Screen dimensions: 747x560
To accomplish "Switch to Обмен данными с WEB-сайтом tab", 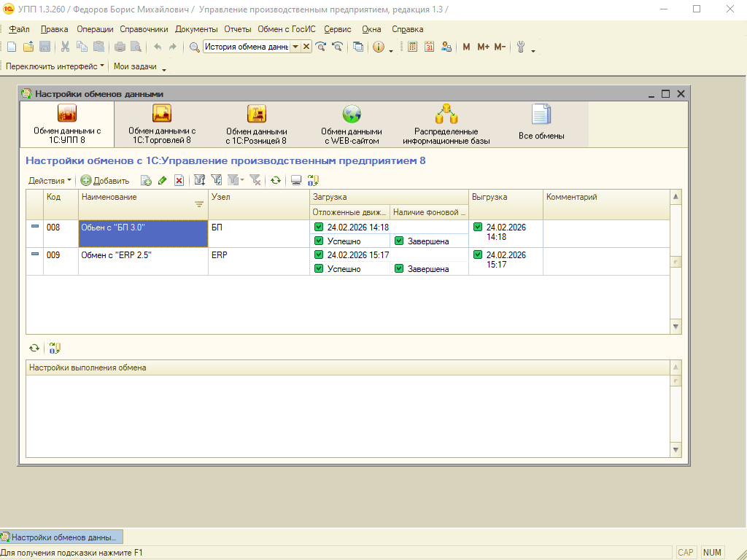I will pos(352,124).
